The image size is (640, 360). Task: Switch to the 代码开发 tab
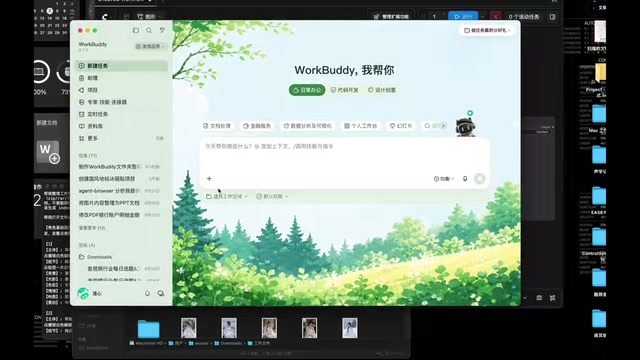click(x=344, y=90)
